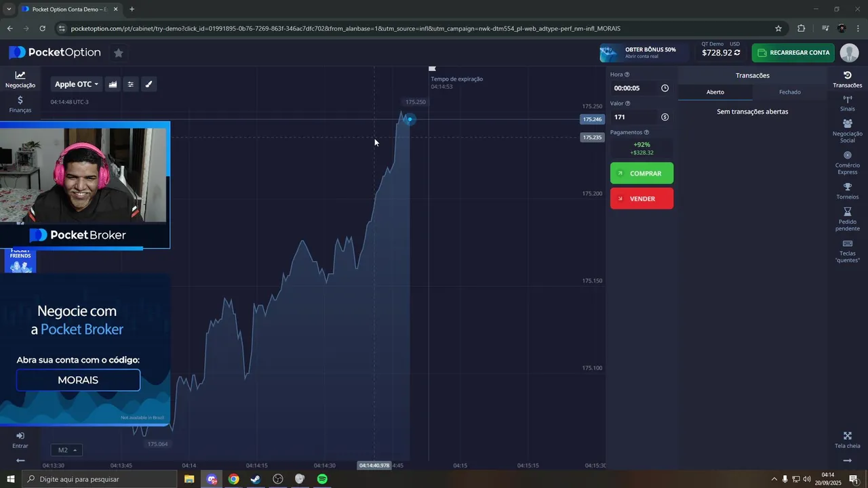Open the Sinais signals panel
The height and width of the screenshot is (488, 868).
tap(848, 104)
